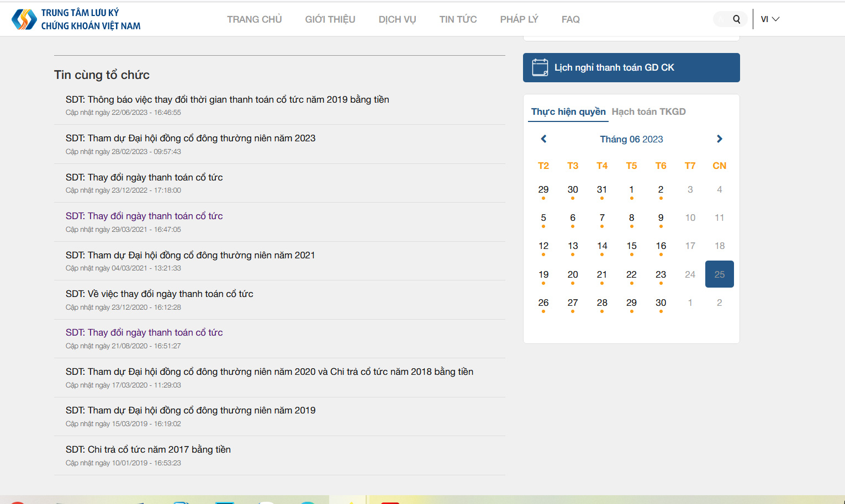This screenshot has height=504, width=845.
Task: Select date 16 in the calendar
Action: pos(661,246)
